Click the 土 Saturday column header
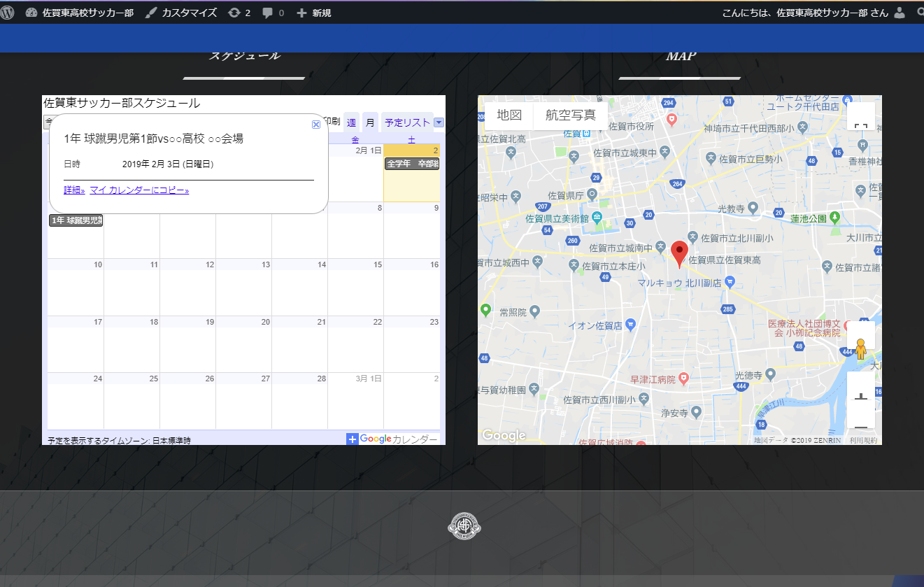924x587 pixels. coord(411,139)
